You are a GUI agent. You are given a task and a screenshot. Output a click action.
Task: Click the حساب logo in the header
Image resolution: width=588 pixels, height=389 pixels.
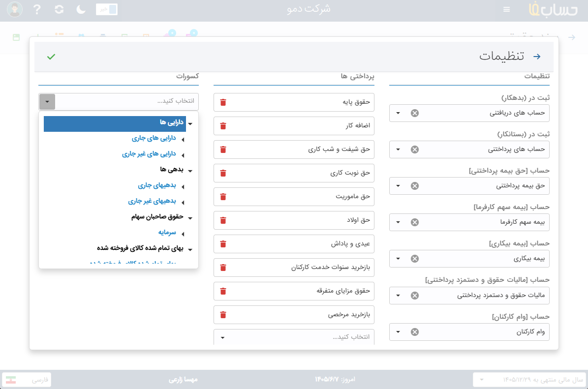553,9
